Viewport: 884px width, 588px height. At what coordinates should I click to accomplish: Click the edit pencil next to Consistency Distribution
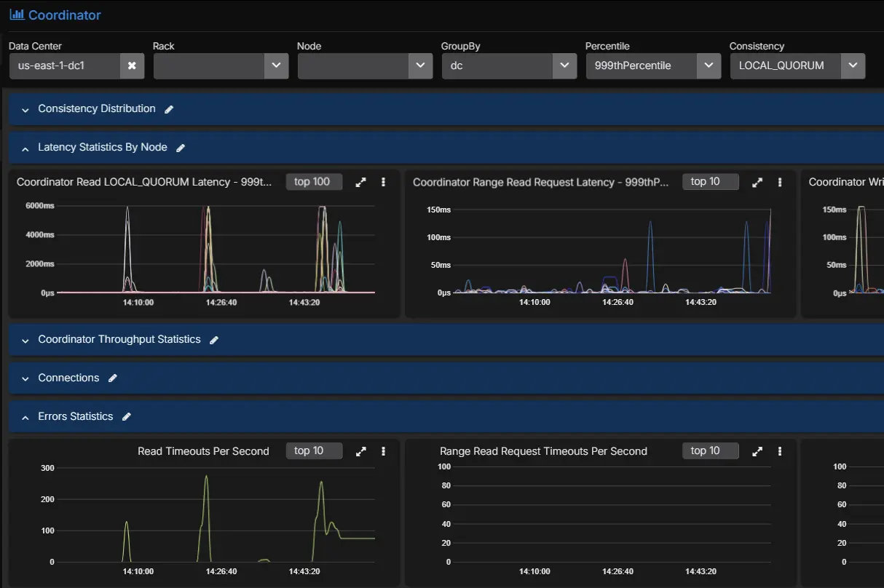[169, 108]
